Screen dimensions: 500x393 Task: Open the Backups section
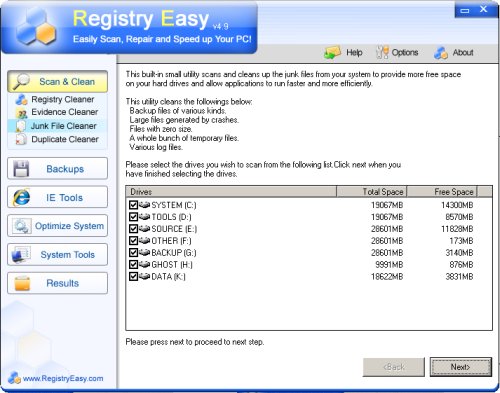57,169
